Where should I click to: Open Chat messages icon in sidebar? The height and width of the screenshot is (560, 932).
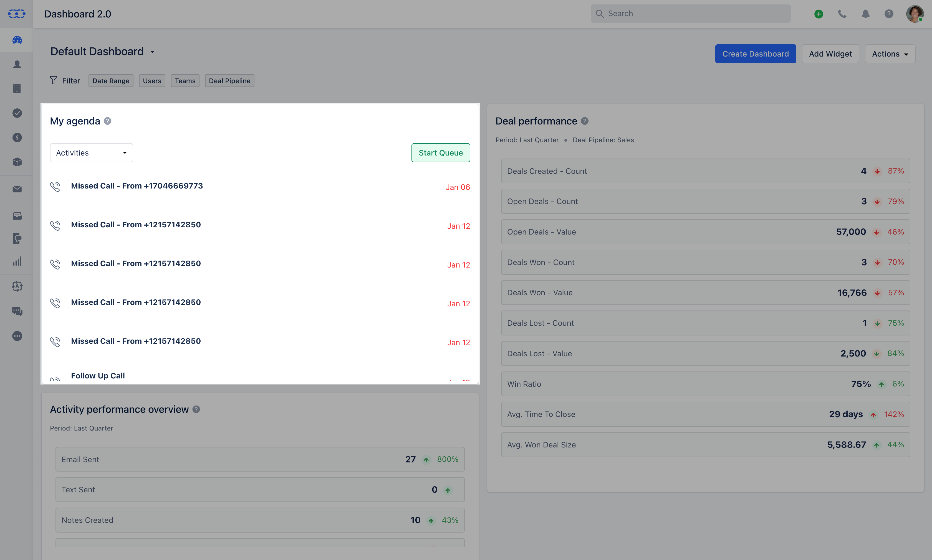click(17, 311)
